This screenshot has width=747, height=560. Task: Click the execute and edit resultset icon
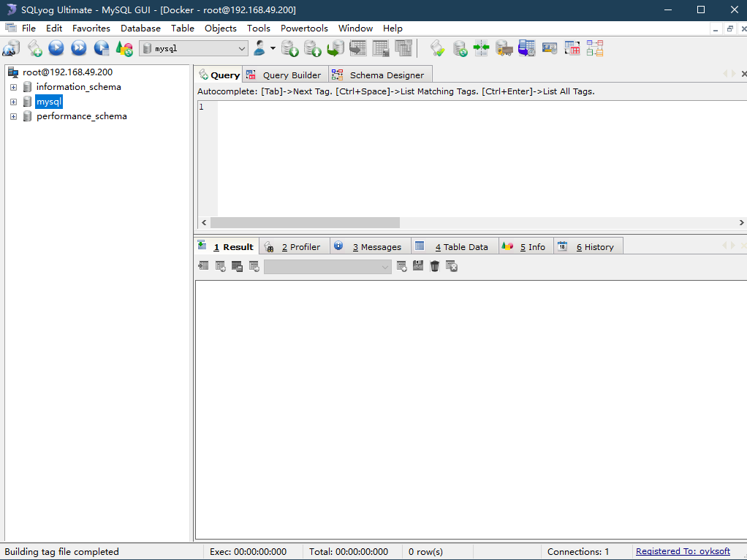click(102, 48)
